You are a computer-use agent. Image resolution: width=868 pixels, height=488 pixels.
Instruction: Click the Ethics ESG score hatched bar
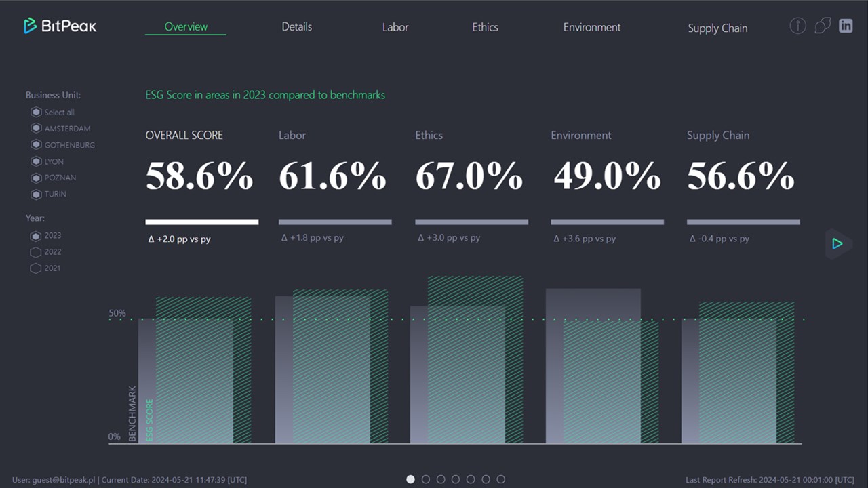point(475,360)
